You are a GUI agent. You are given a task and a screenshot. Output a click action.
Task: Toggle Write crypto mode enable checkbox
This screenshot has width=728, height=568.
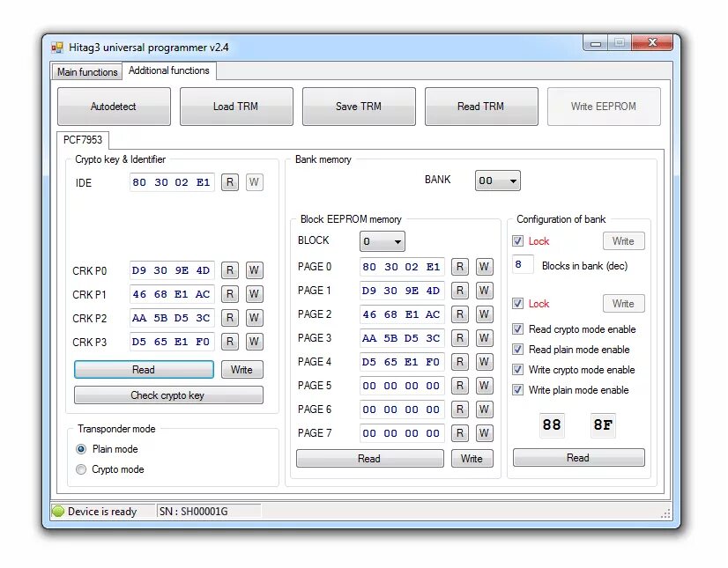point(517,369)
